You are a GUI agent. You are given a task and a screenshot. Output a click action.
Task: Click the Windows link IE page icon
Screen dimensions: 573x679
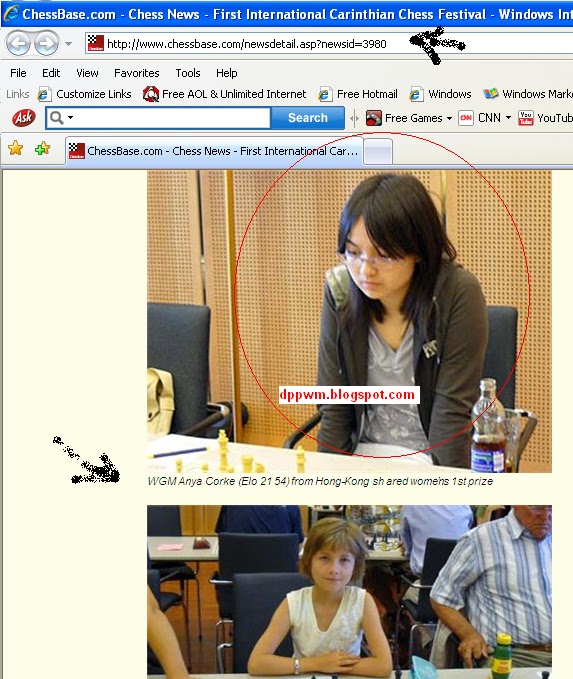pos(416,94)
